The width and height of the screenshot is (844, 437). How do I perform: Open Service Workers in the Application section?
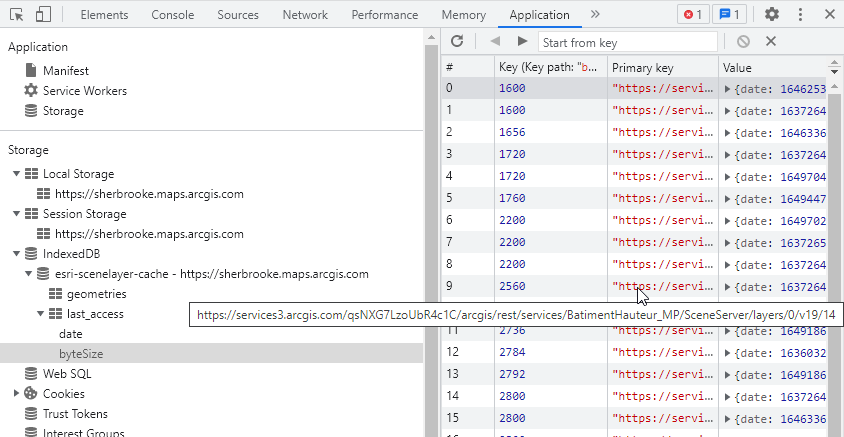coord(84,91)
